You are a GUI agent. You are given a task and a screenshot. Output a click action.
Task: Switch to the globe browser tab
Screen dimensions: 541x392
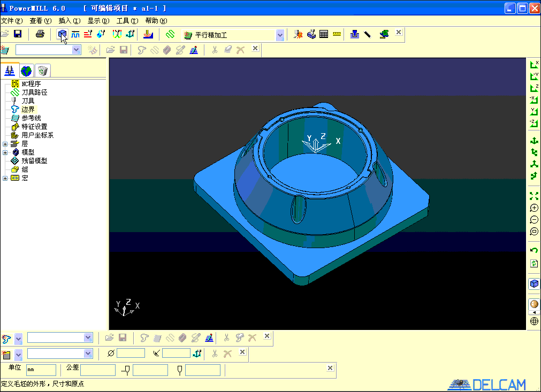[x=26, y=71]
